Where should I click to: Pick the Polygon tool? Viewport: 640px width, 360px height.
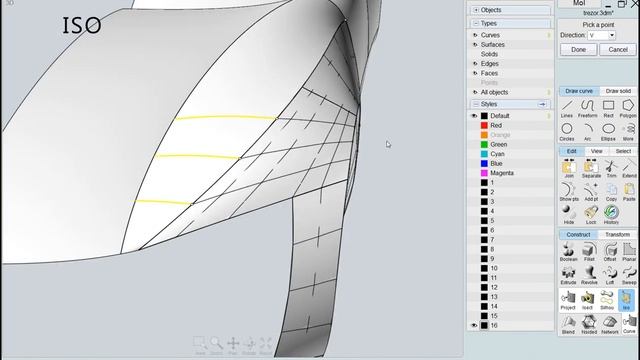pos(628,109)
